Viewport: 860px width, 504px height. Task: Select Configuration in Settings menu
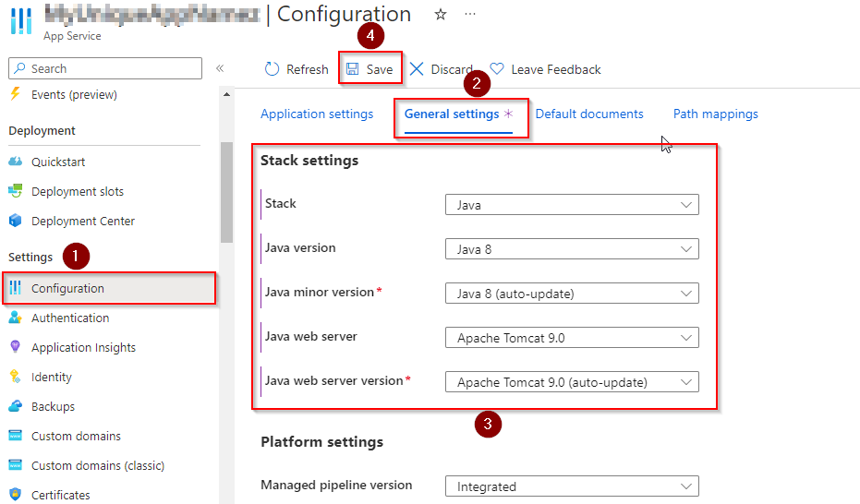(109, 288)
